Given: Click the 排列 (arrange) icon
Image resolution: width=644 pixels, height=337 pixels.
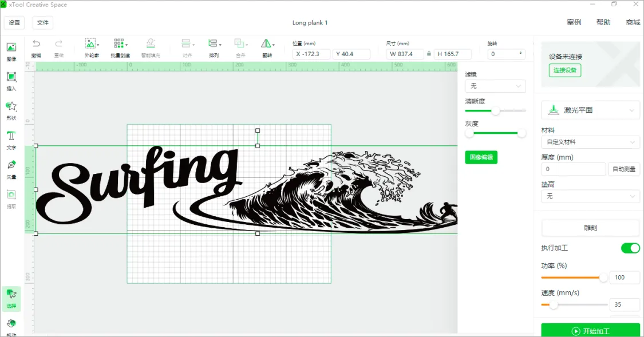Looking at the screenshot, I should 213,43.
